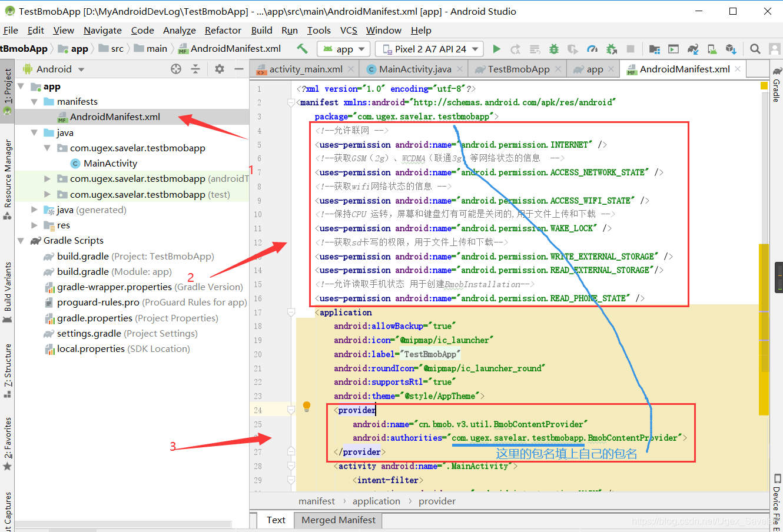Switch to the activity_main.xml tab
The width and height of the screenshot is (783, 532).
[x=306, y=69]
